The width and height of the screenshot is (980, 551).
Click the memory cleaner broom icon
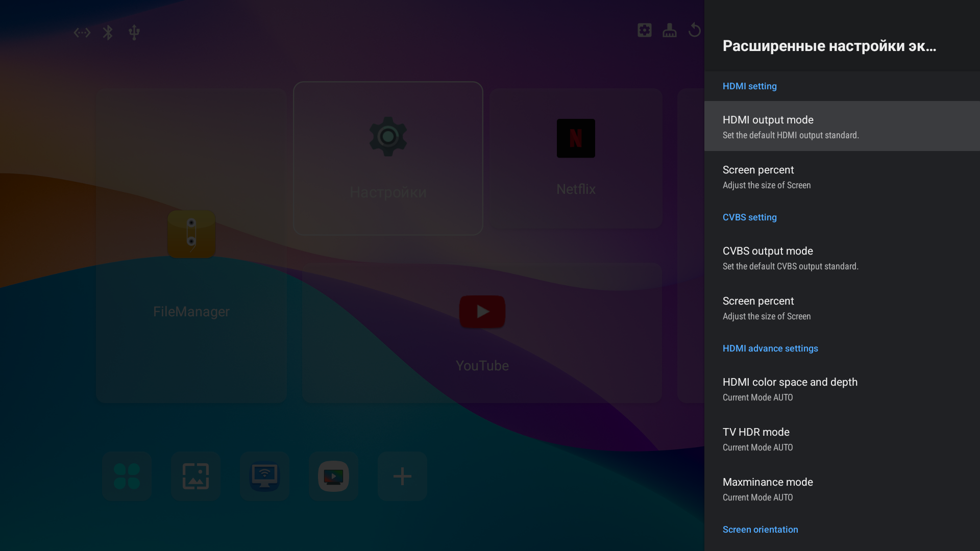click(670, 30)
